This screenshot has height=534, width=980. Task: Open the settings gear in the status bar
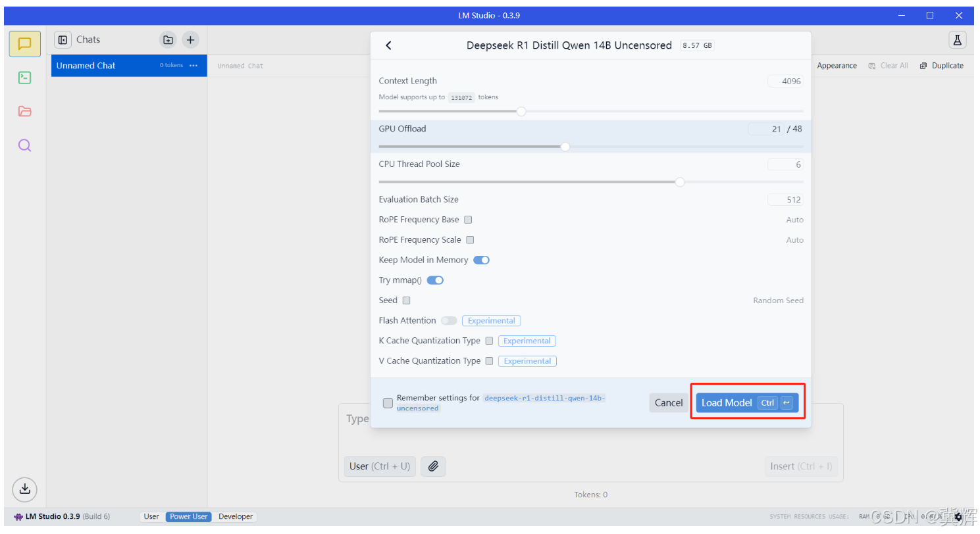coord(958,517)
